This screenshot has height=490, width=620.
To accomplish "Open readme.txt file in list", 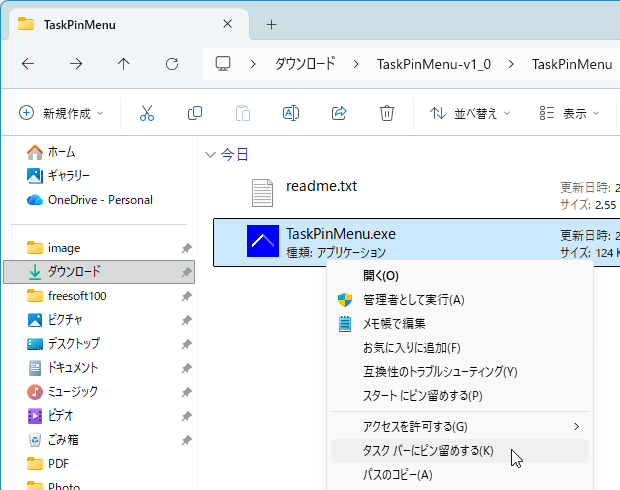I will click(x=321, y=186).
